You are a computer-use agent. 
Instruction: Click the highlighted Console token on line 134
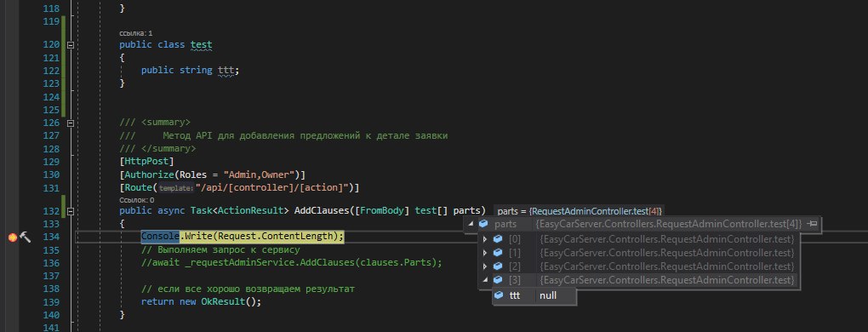[x=160, y=237]
